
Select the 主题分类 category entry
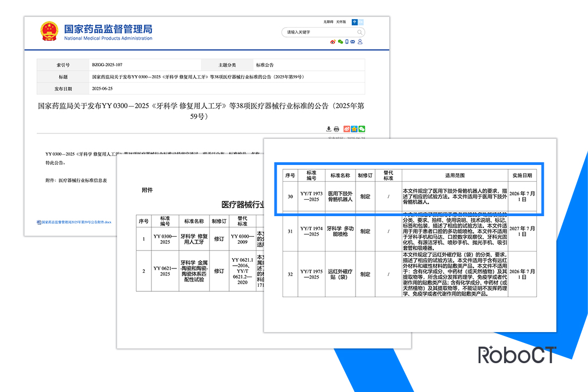click(x=227, y=65)
